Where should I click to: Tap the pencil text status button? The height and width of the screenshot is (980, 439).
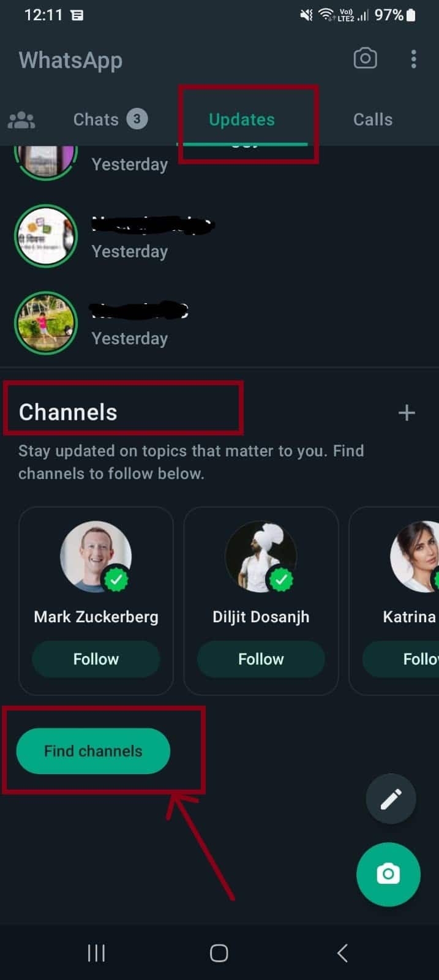391,799
